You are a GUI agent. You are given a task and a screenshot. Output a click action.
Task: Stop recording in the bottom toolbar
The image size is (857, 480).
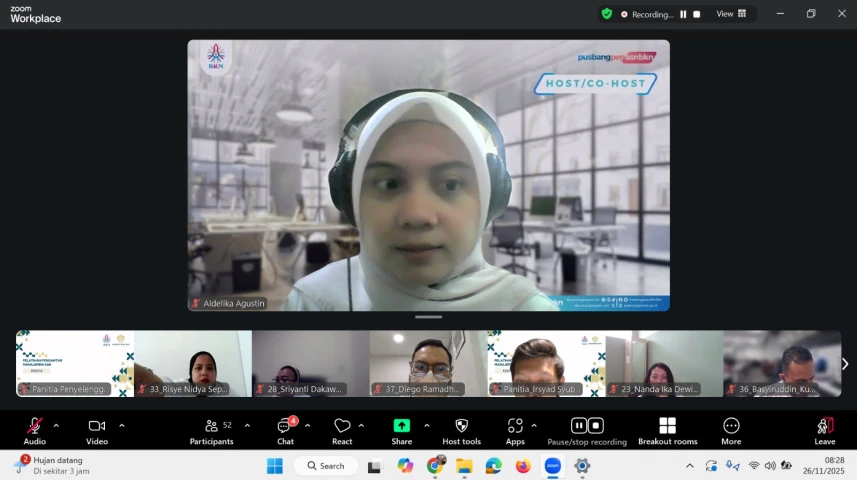coord(596,425)
